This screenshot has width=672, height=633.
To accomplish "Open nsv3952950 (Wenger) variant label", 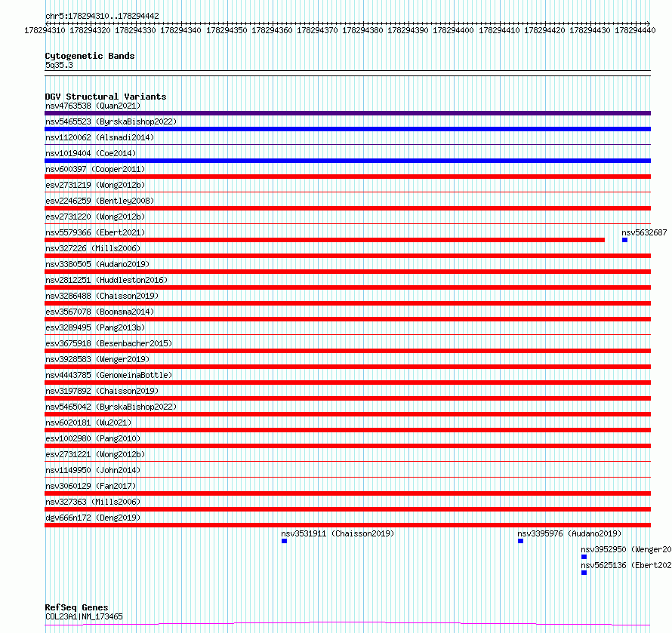I will point(626,549).
